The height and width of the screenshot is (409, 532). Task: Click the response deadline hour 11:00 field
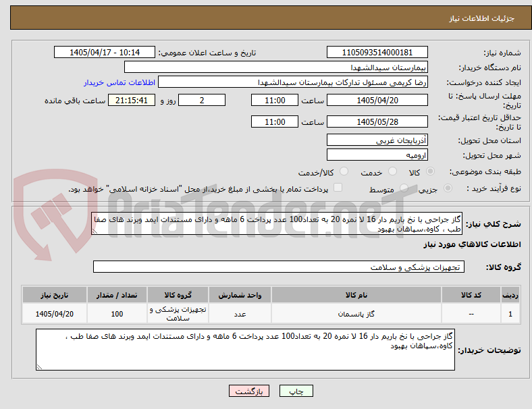pyautogui.click(x=275, y=101)
